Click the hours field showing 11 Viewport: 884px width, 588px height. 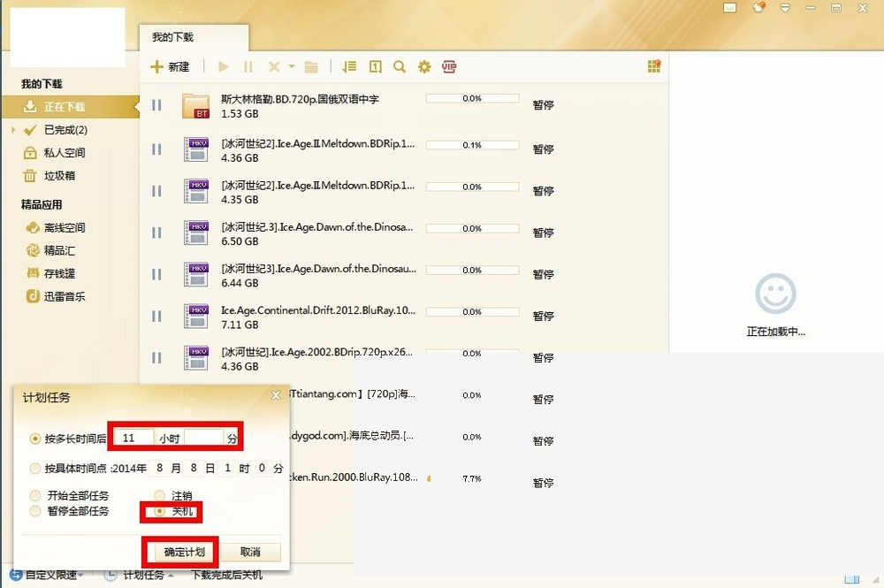point(133,438)
